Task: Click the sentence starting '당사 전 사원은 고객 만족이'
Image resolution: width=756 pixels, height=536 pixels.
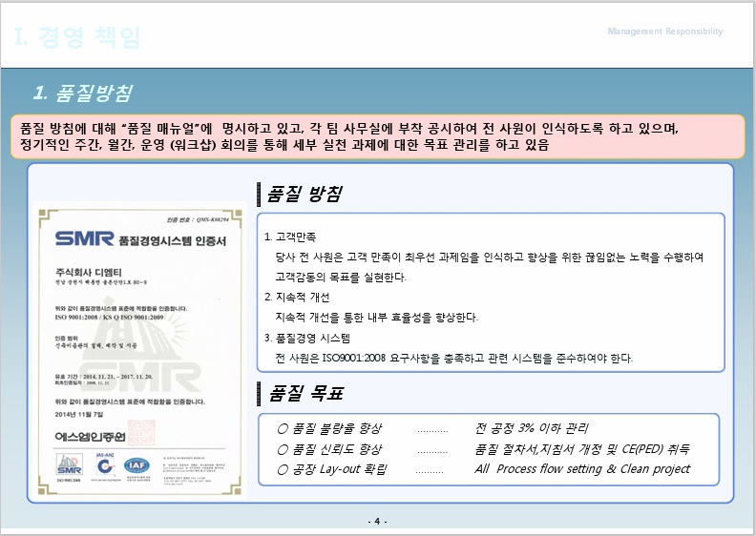Action: click(x=490, y=258)
